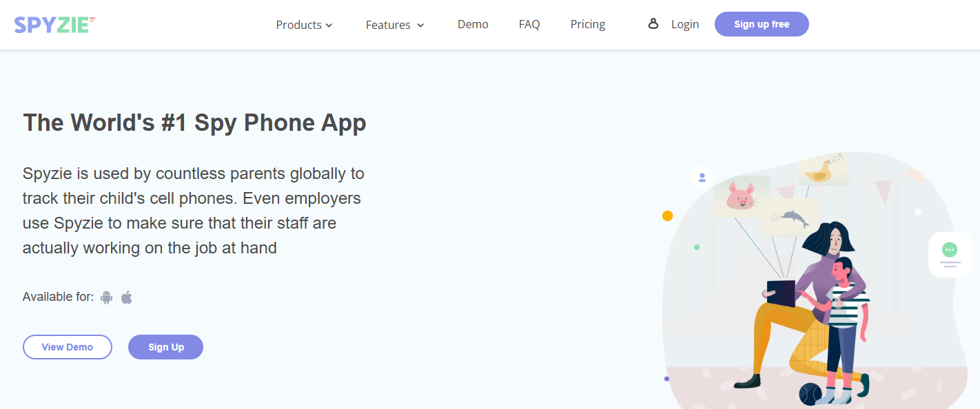Select the pink pig picture card
Viewport: 980px width, 409px height.
click(x=742, y=198)
